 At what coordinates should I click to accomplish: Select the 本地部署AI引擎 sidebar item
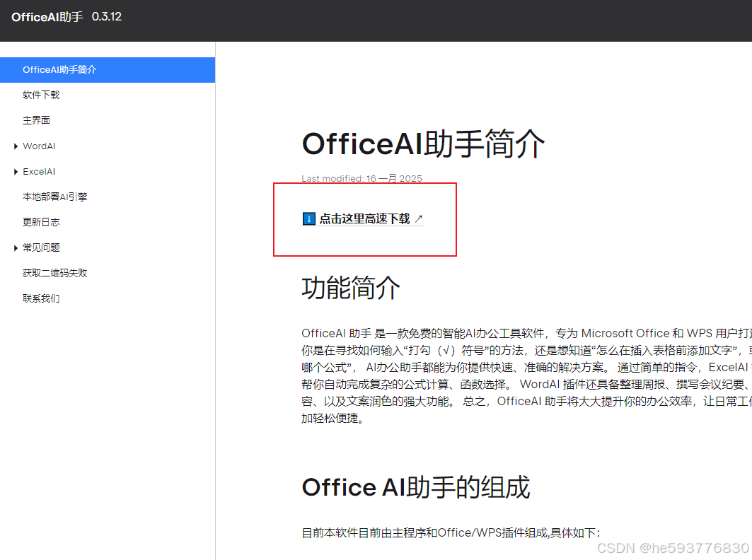coord(55,197)
